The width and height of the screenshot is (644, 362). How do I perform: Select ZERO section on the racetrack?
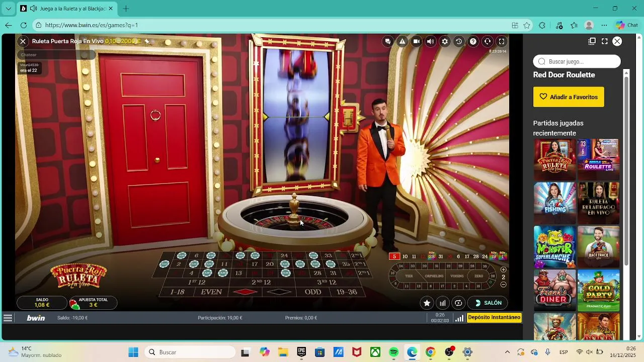pyautogui.click(x=478, y=276)
